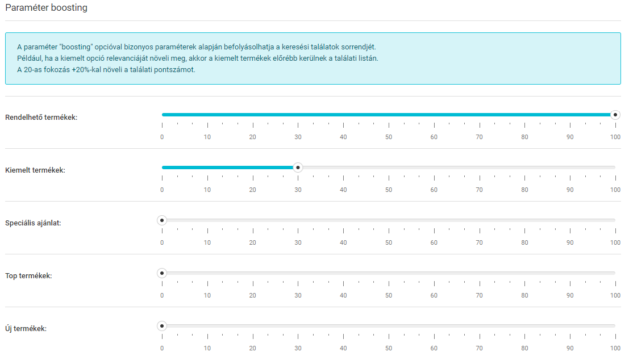Click the Rendelhető termékek slider handle

point(615,115)
